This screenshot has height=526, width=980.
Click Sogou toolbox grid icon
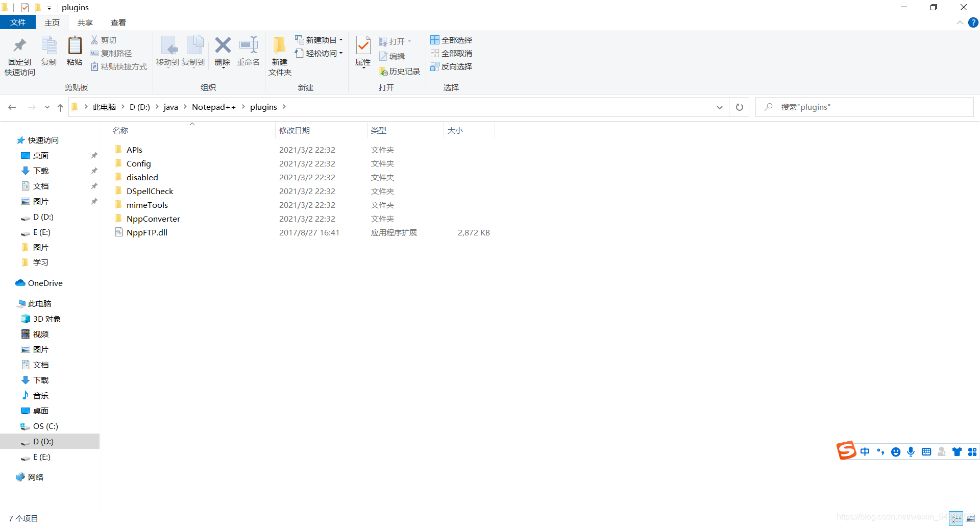point(972,452)
